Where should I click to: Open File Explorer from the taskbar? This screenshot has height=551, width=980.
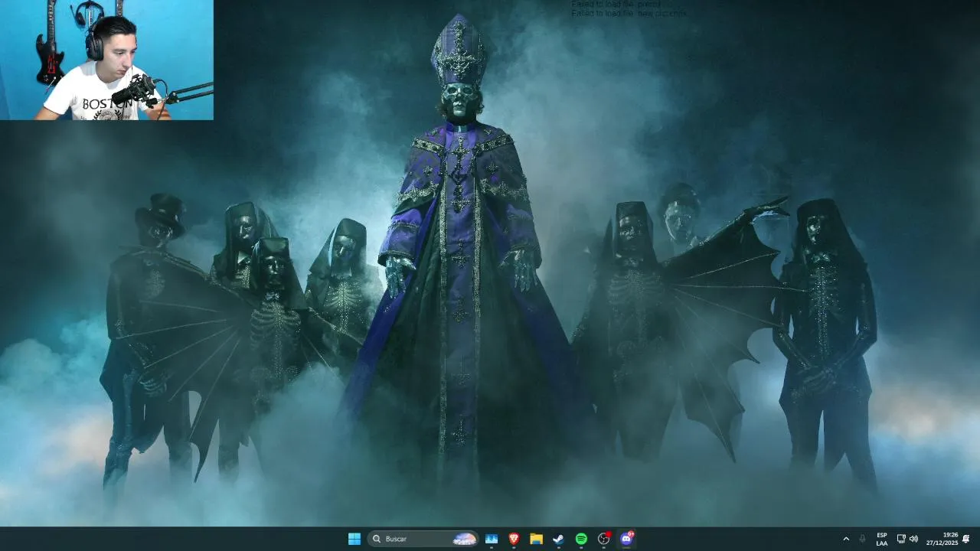(537, 539)
